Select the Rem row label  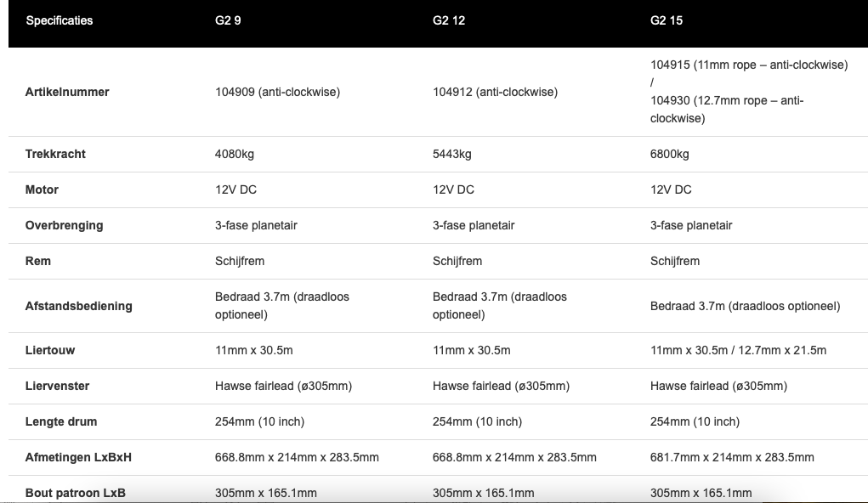pos(38,261)
